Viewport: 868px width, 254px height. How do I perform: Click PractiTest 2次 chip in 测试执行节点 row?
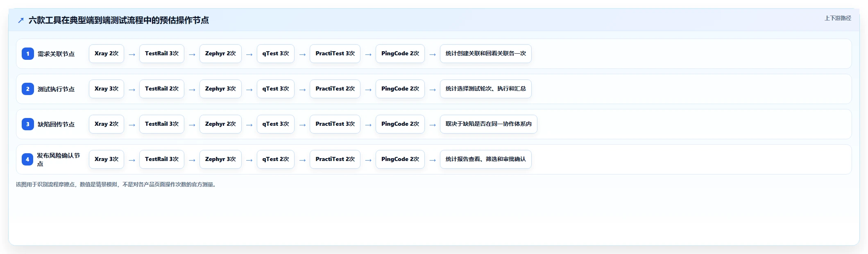pos(335,89)
